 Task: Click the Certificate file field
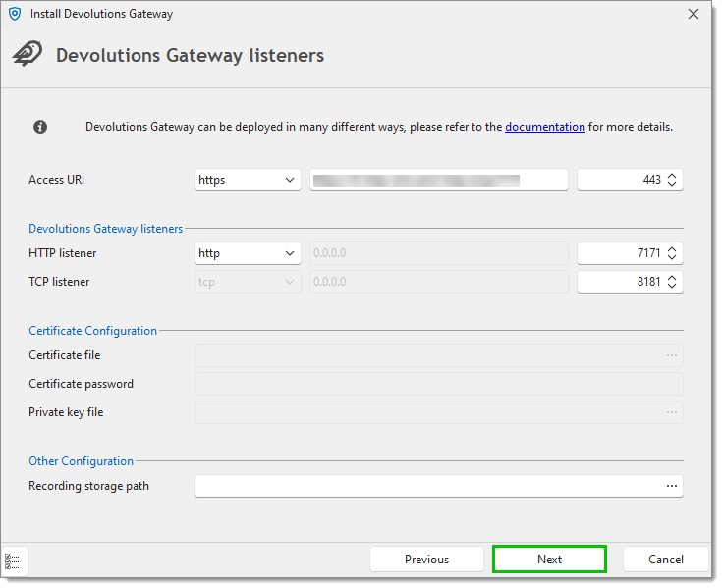(440, 356)
